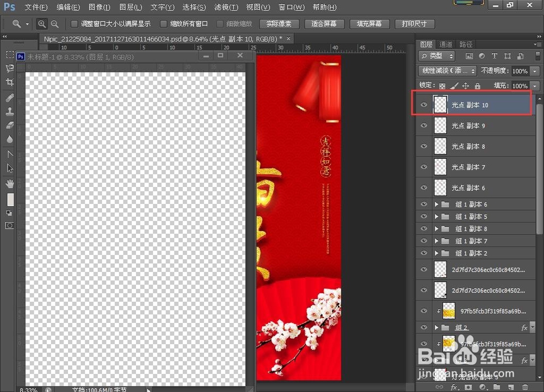Open the 窗口(W) menu
This screenshot has height=392, width=544.
coord(292,7)
